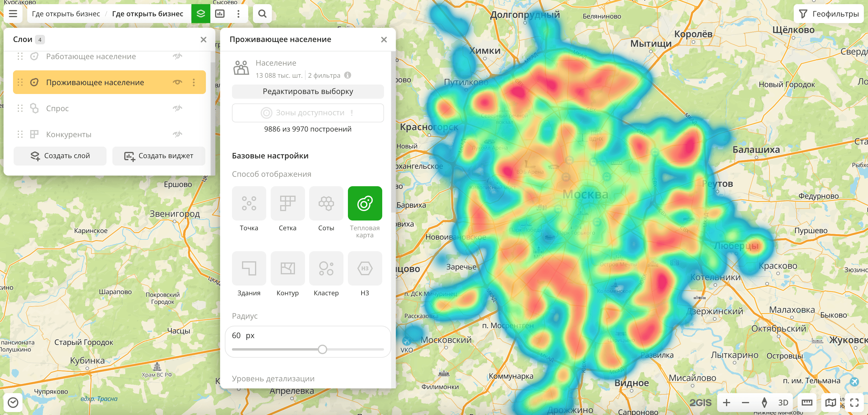The width and height of the screenshot is (868, 415).
Task: Switch map to 3D view
Action: pos(783,402)
